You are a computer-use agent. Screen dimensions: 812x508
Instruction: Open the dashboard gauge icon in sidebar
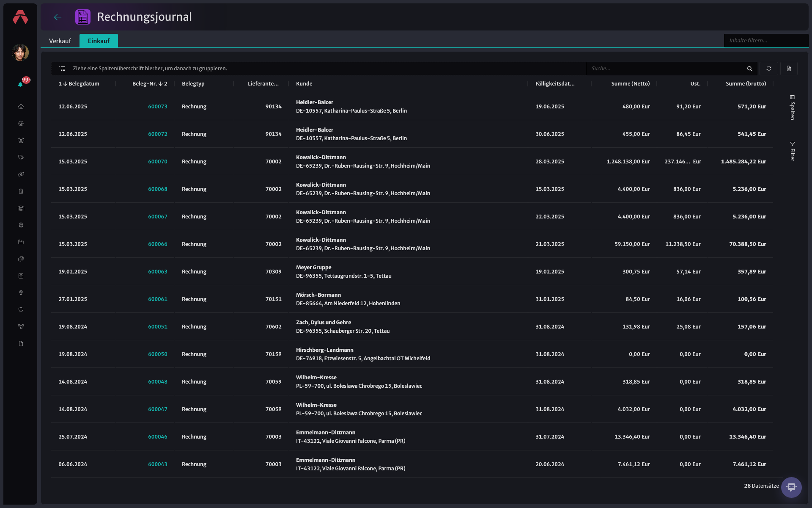click(21, 124)
